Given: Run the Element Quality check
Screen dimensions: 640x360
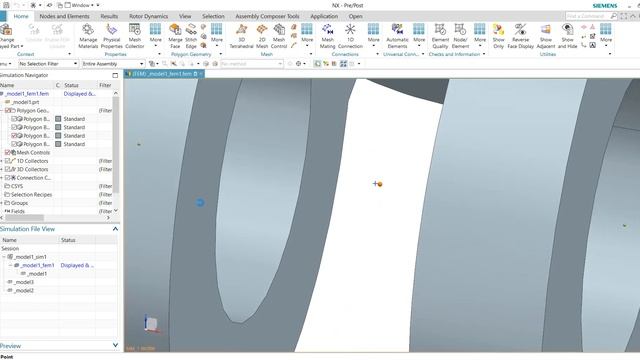Looking at the screenshot, I should 440,36.
